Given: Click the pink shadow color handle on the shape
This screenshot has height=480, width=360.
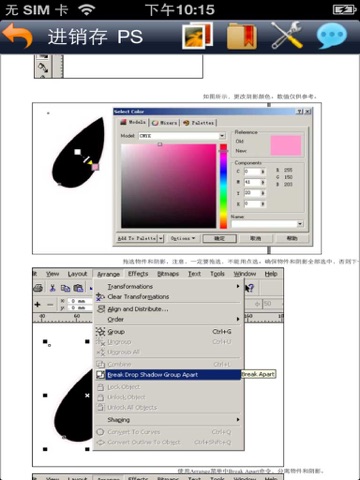Looking at the screenshot, I should 95,166.
